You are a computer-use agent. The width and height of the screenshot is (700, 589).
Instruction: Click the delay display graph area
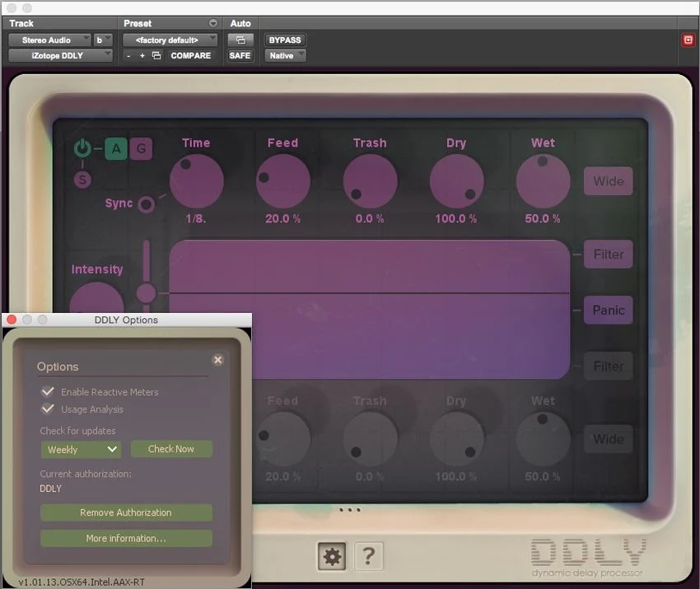(x=369, y=310)
